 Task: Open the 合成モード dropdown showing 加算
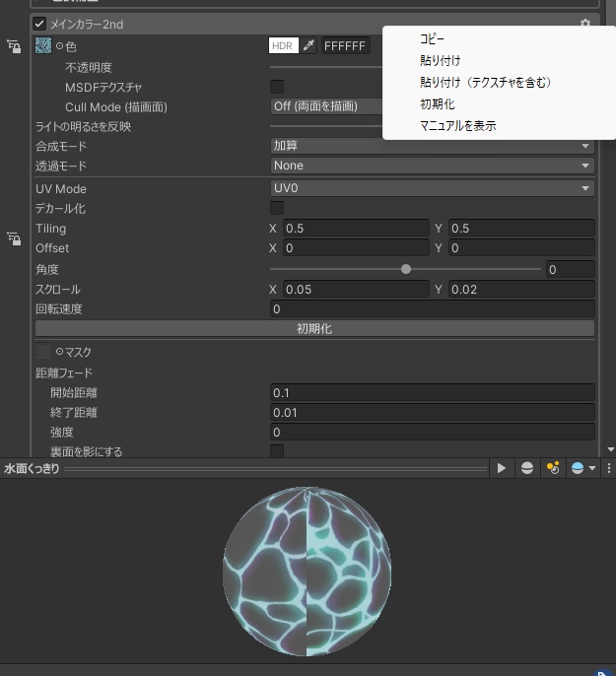[433, 146]
